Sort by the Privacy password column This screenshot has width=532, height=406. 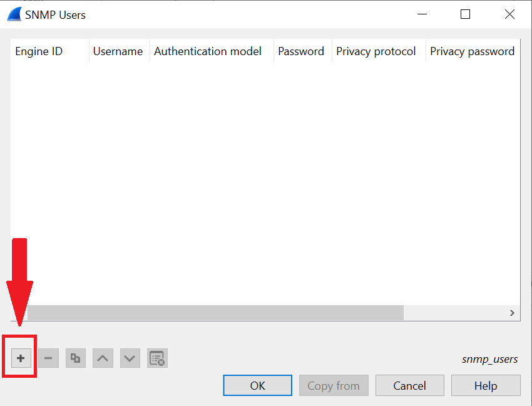tap(472, 51)
